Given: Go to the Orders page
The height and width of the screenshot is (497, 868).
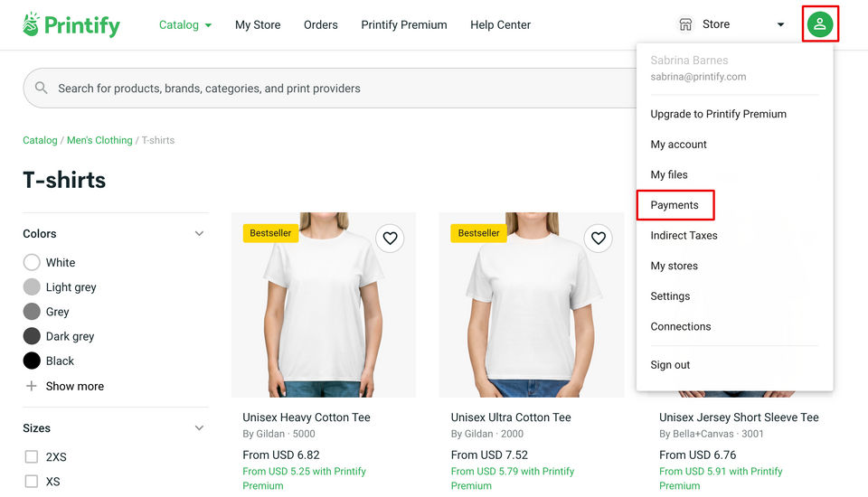Looking at the screenshot, I should pos(320,25).
